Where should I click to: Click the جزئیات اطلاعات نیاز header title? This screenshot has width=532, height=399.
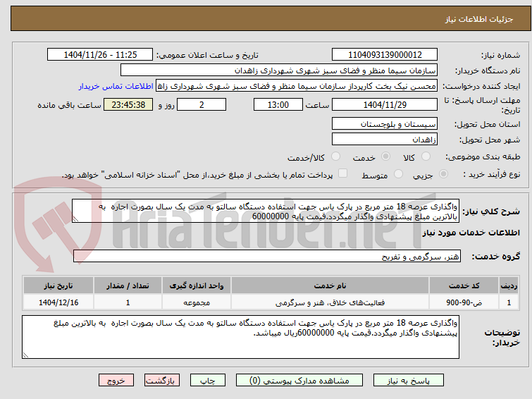pyautogui.click(x=479, y=19)
